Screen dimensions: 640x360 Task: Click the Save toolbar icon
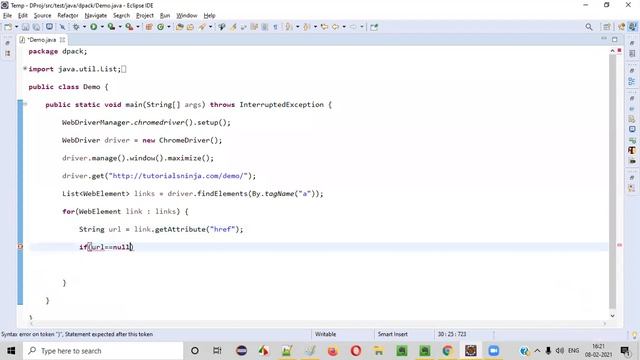point(26,27)
